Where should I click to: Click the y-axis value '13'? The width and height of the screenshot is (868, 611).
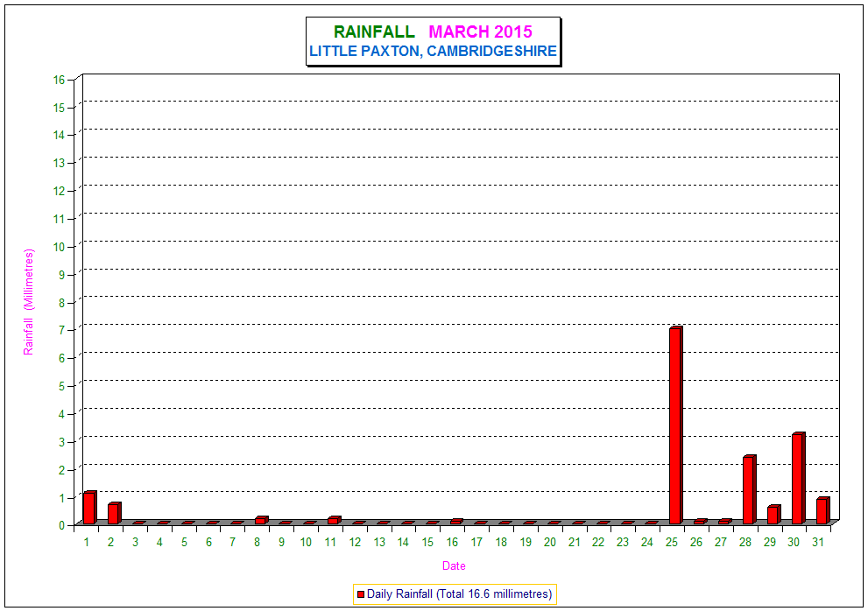click(60, 164)
